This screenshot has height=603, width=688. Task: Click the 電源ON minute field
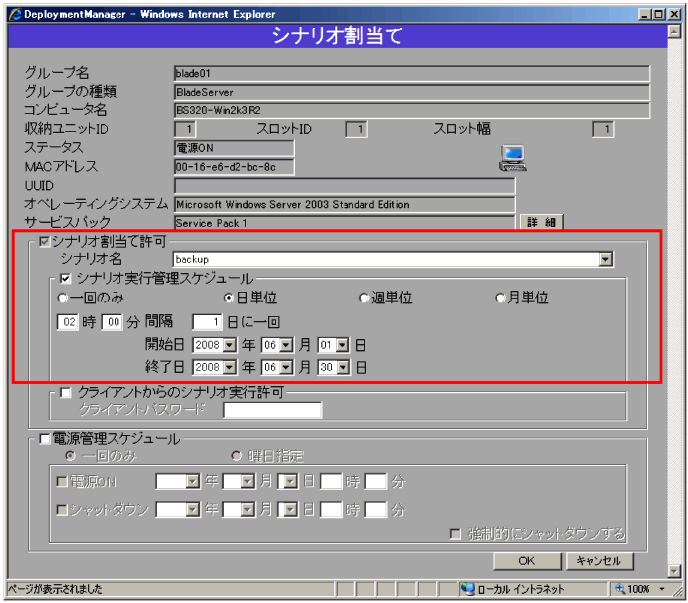click(x=376, y=482)
